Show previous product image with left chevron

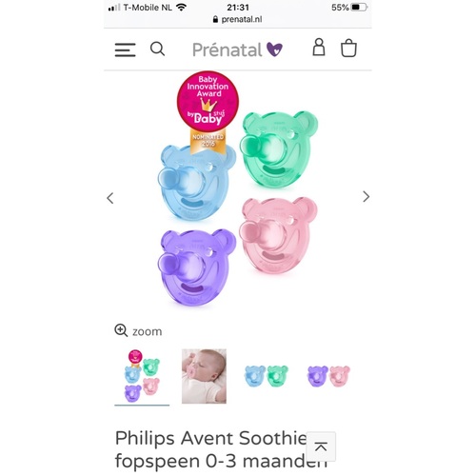coord(110,198)
